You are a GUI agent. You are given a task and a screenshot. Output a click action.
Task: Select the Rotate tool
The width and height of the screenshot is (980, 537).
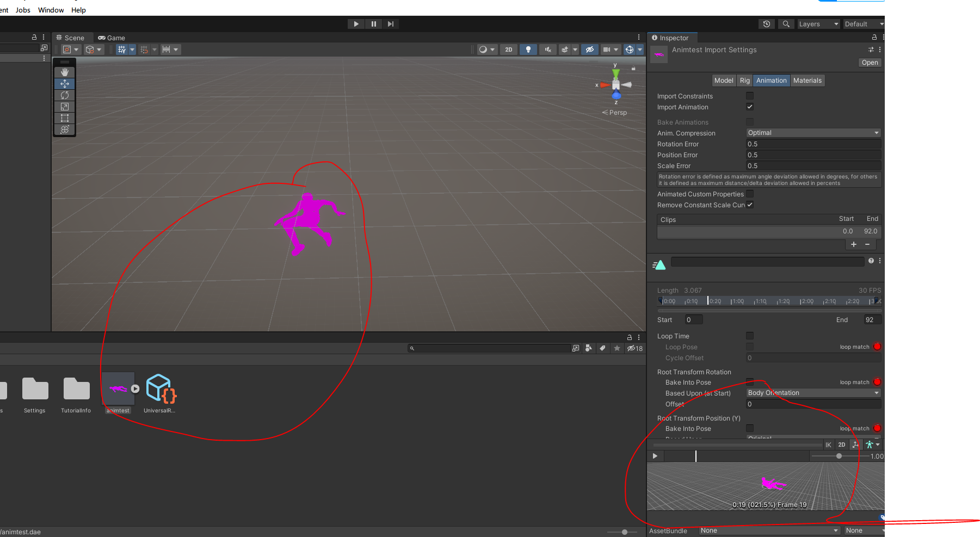point(65,95)
